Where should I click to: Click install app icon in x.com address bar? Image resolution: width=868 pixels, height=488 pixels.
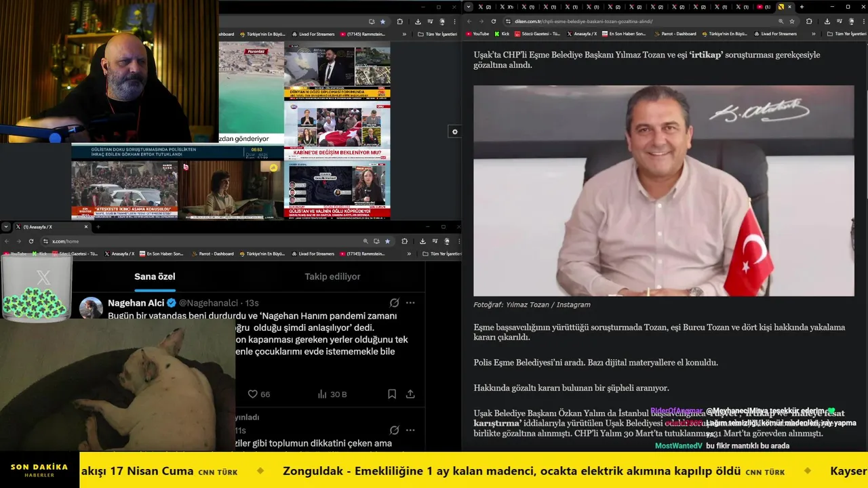(376, 241)
